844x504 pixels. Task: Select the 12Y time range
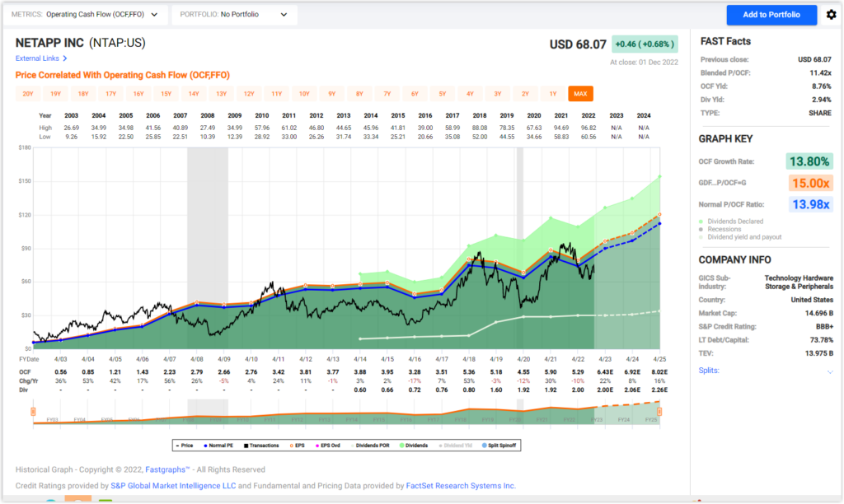pyautogui.click(x=249, y=94)
